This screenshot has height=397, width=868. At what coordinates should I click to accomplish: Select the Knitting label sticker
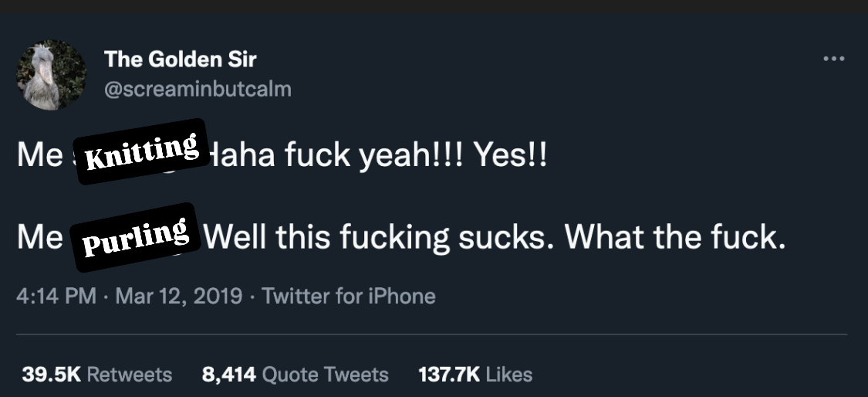tap(141, 151)
